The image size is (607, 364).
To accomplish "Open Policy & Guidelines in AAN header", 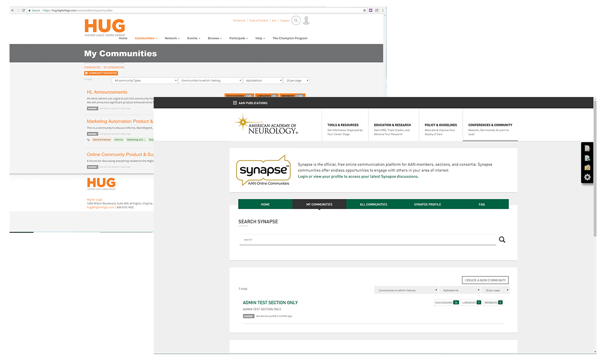I will 441,126.
